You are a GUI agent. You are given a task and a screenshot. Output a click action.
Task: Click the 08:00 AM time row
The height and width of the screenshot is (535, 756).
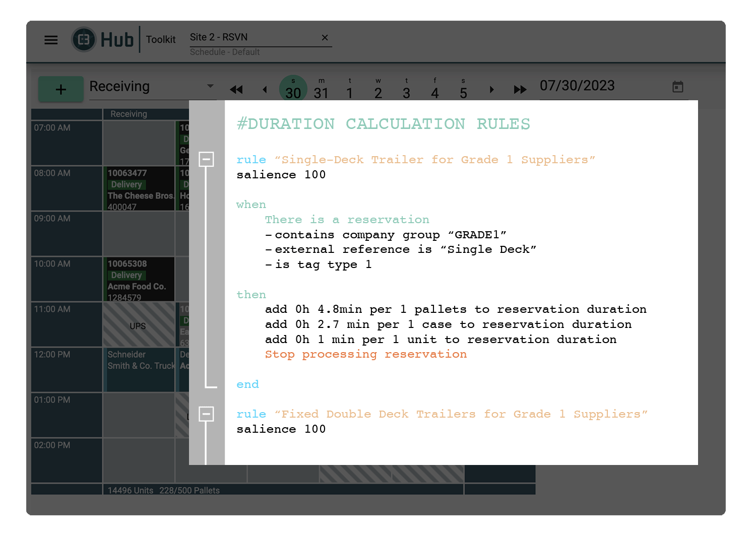[67, 188]
